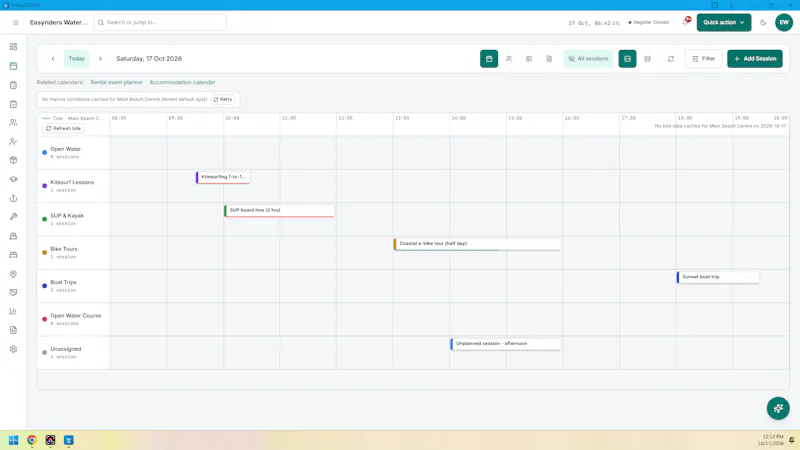The width and height of the screenshot is (800, 450).
Task: Open the map pin locations icon in sidebar
Action: click(13, 273)
